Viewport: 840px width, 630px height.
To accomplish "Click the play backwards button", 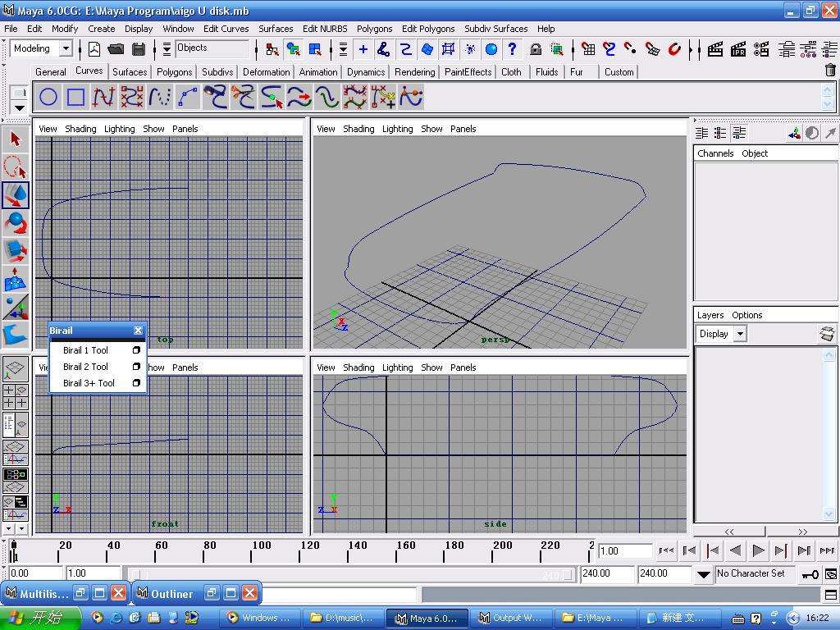I will pos(736,550).
